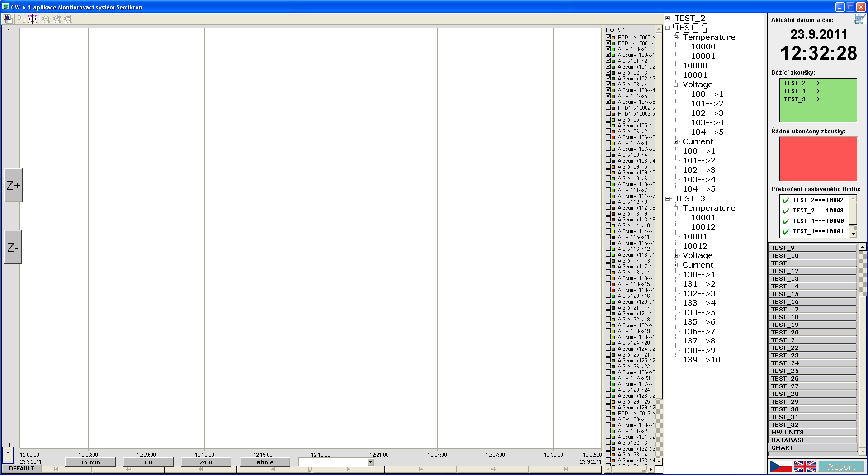This screenshot has height=475, width=868.
Task: Click the Report button
Action: pos(841,467)
